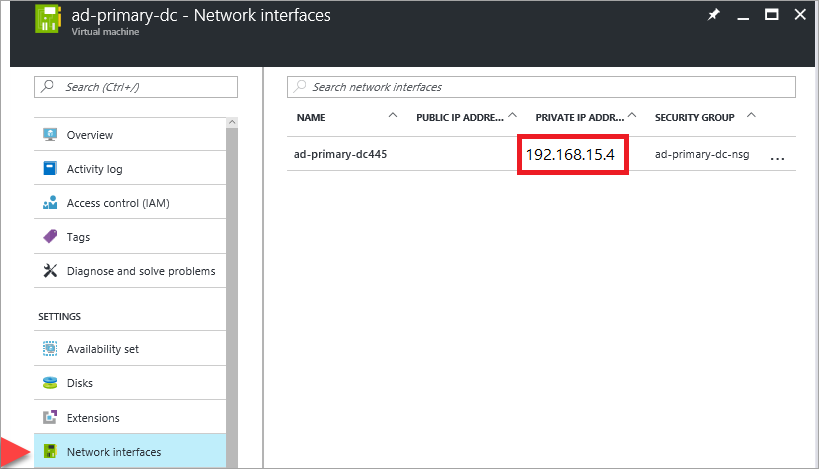Image resolution: width=819 pixels, height=469 pixels.
Task: Click the Diagnose and solve problems icon
Action: (50, 271)
